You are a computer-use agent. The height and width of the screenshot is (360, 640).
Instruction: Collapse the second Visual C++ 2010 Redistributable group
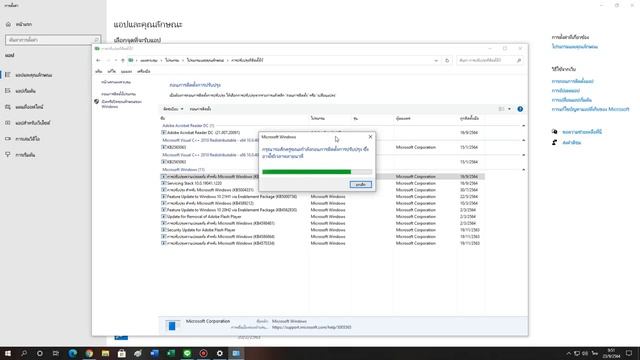523,155
